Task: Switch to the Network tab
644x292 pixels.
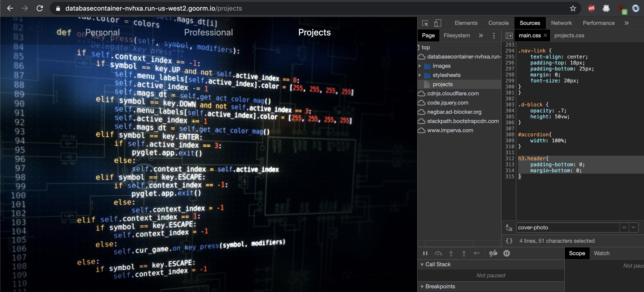Action: (561, 23)
